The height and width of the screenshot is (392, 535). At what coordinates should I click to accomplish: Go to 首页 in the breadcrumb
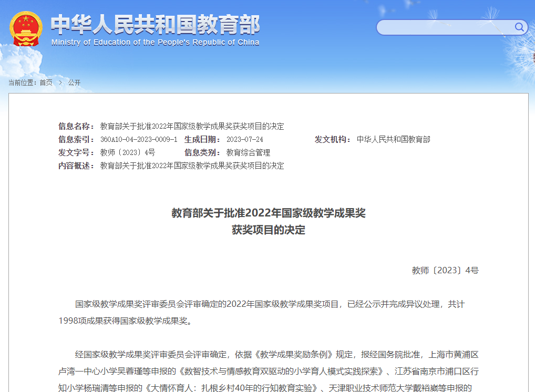(x=46, y=82)
